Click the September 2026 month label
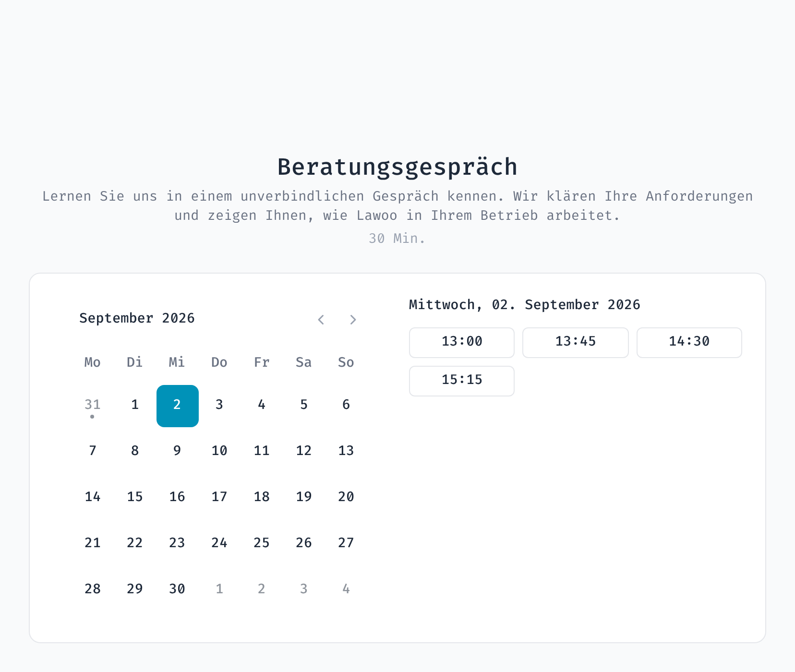The width and height of the screenshot is (795, 672). [x=137, y=318]
